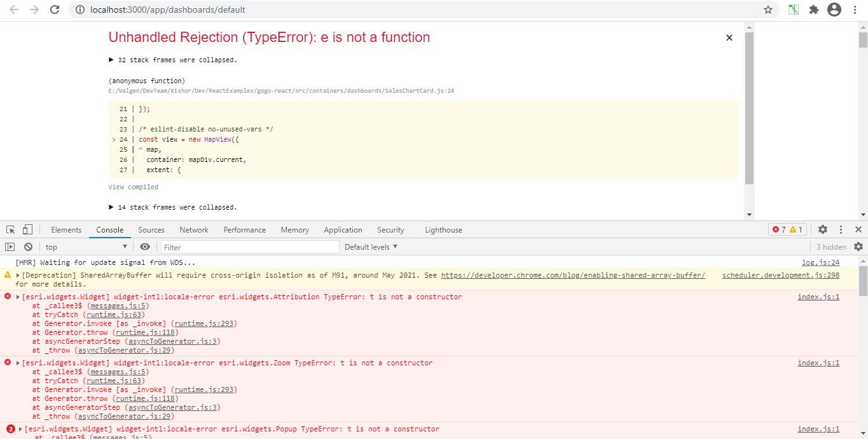The height and width of the screenshot is (439, 868).
Task: Open the scheduler.development.js:298 source link
Action: tap(780, 275)
